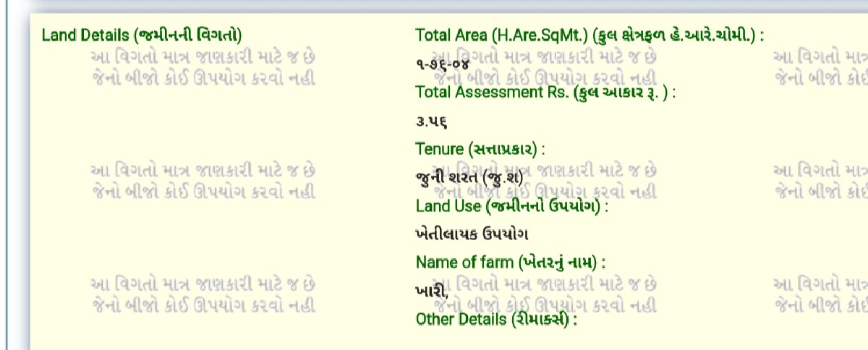Select the 'Total Area (H.Are.SqMt.)' label
868x350 pixels.
(x=590, y=35)
